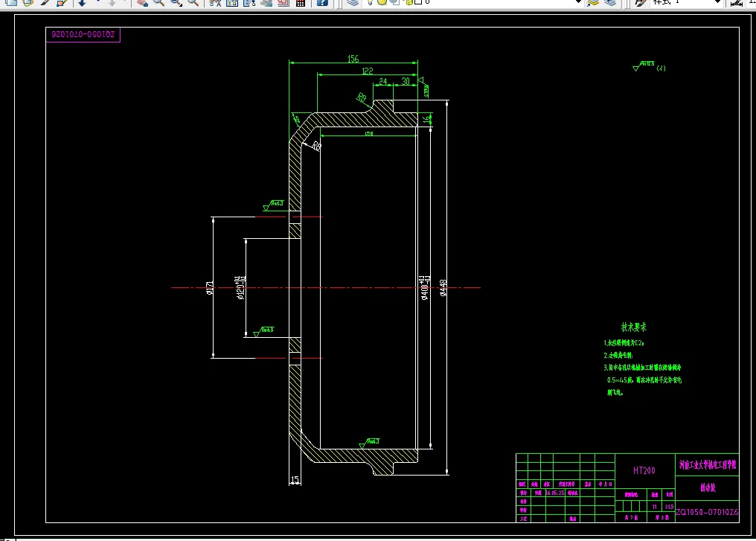Image resolution: width=756 pixels, height=541 pixels.
Task: Toggle freeze sun icon for layer 0
Action: 382,2
